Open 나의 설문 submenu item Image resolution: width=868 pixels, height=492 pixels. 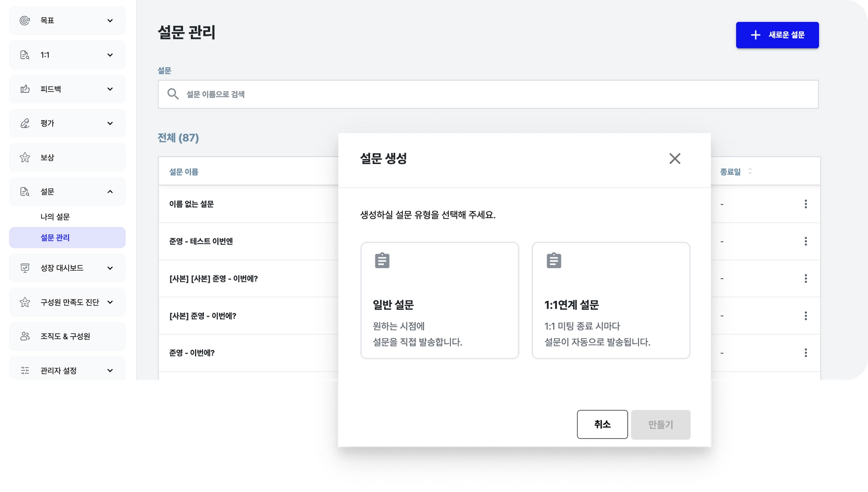pyautogui.click(x=55, y=217)
